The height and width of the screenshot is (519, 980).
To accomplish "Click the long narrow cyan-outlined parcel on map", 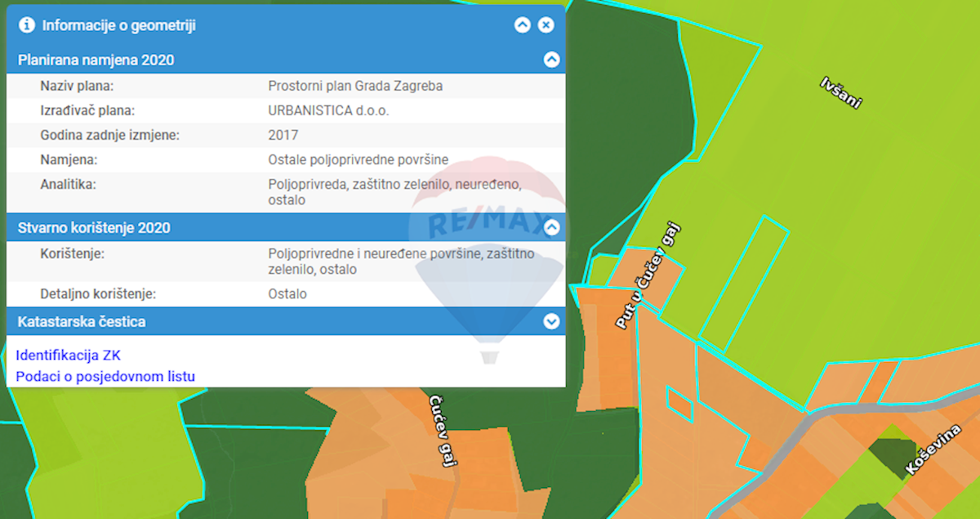I will point(745,284).
